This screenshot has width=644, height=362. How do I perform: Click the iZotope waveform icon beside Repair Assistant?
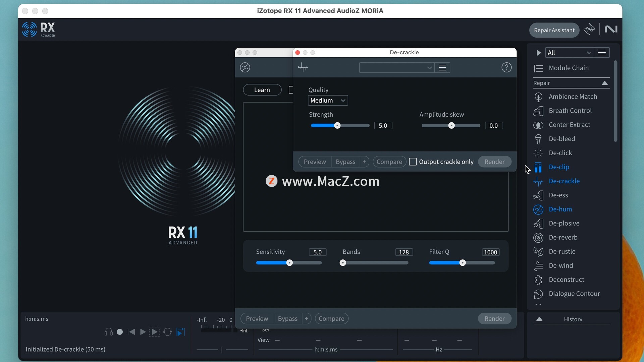[x=589, y=29]
